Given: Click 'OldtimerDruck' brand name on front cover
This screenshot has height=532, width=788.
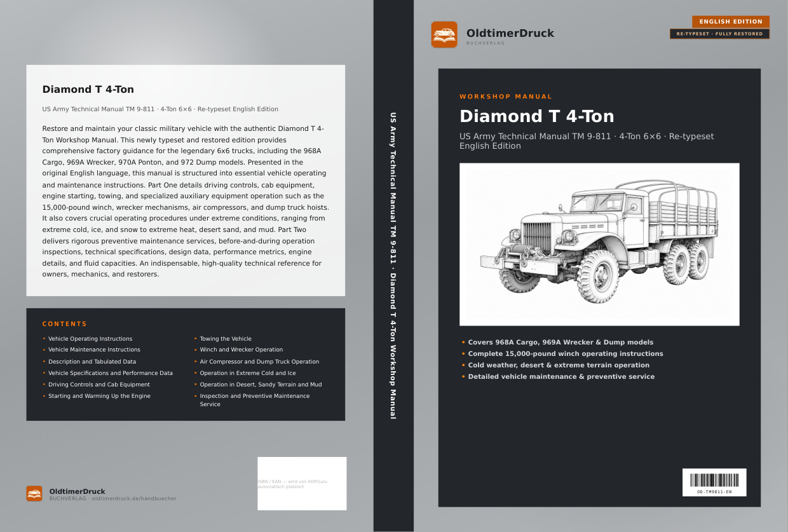Looking at the screenshot, I should [x=510, y=33].
